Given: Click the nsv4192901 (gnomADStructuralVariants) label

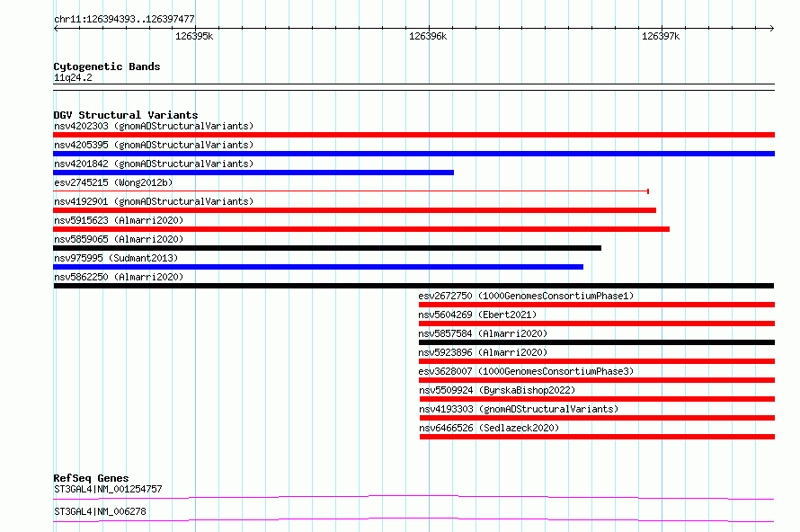Looking at the screenshot, I should [x=154, y=201].
